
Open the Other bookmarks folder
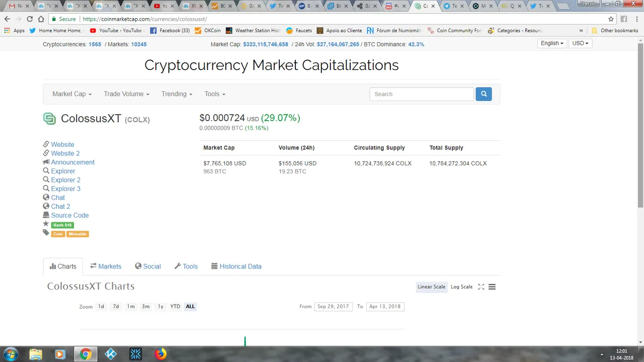pos(615,30)
